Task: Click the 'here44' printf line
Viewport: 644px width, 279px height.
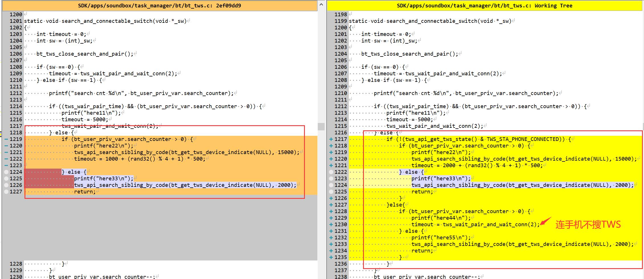Action: pyautogui.click(x=441, y=218)
